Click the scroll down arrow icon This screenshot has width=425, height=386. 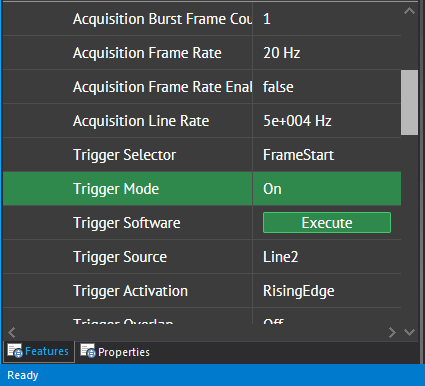point(409,332)
